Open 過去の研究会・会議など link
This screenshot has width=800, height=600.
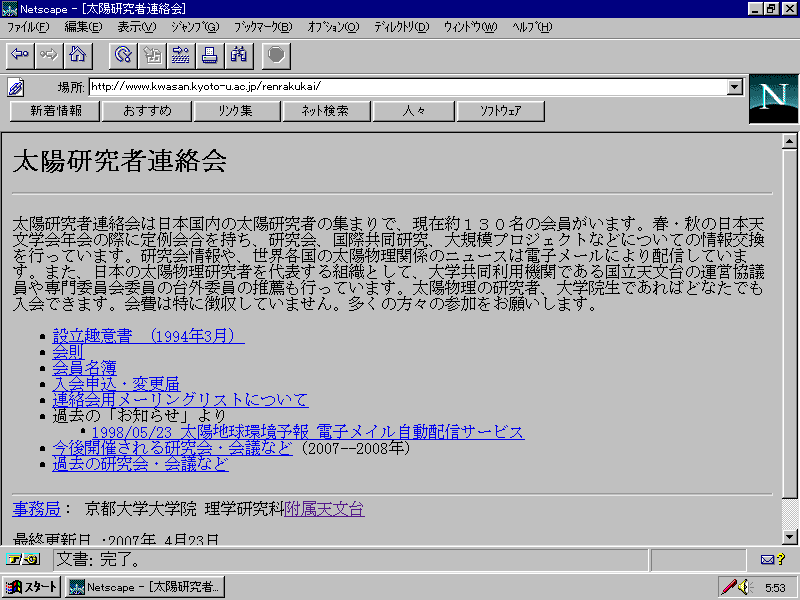coord(141,464)
